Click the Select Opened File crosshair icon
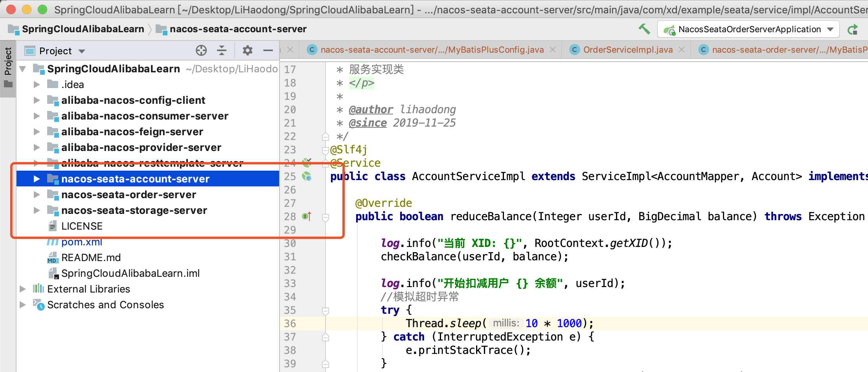Image resolution: width=868 pixels, height=372 pixels. click(x=201, y=50)
